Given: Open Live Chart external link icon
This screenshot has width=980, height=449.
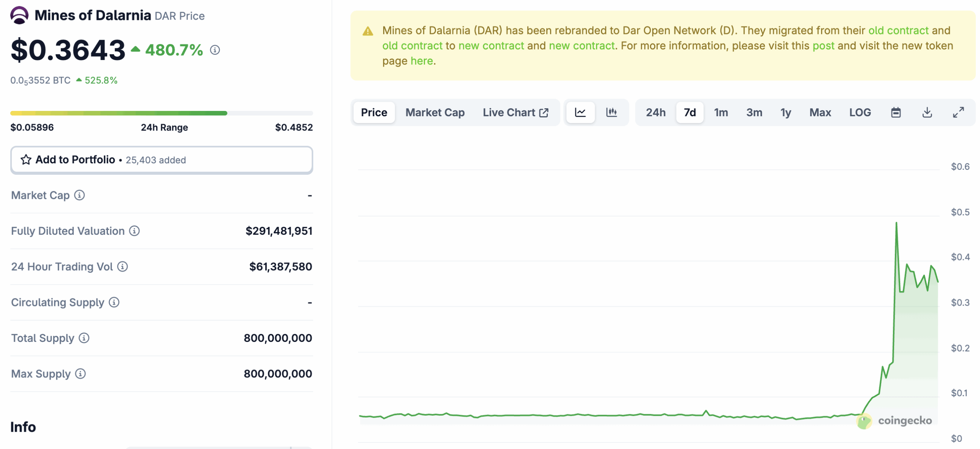Looking at the screenshot, I should (544, 112).
